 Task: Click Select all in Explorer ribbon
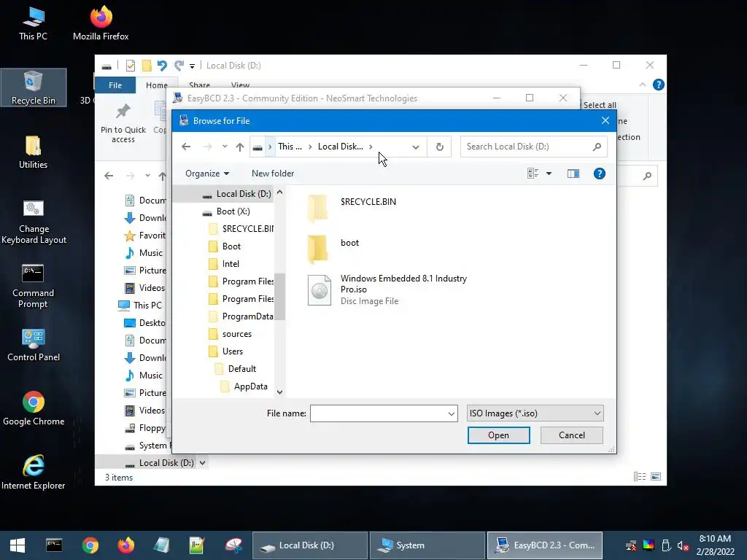(600, 105)
